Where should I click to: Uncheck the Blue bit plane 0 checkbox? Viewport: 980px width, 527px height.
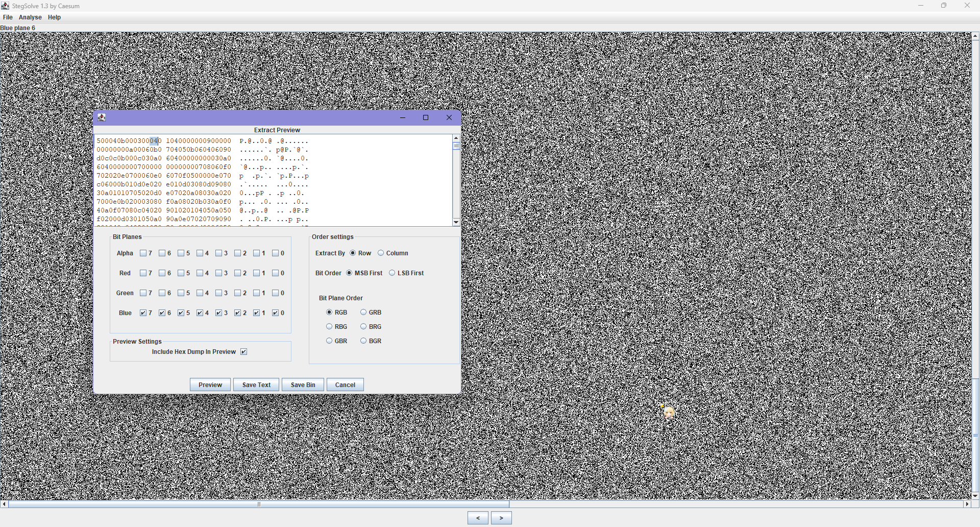[276, 313]
